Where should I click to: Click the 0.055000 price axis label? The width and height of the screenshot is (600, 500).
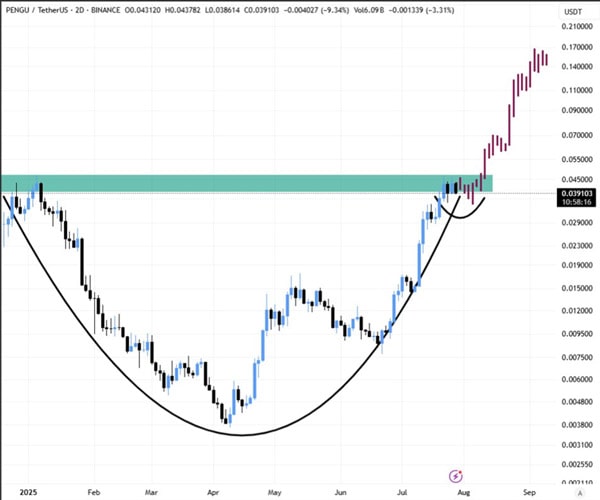click(577, 159)
